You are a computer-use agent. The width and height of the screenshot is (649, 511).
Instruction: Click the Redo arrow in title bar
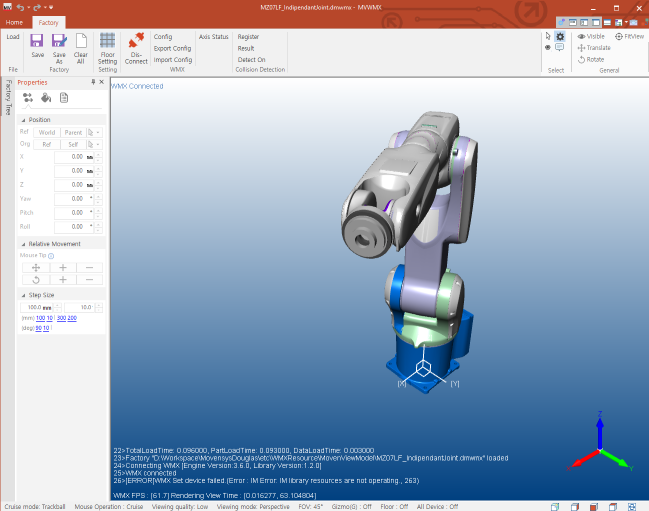pyautogui.click(x=37, y=7)
